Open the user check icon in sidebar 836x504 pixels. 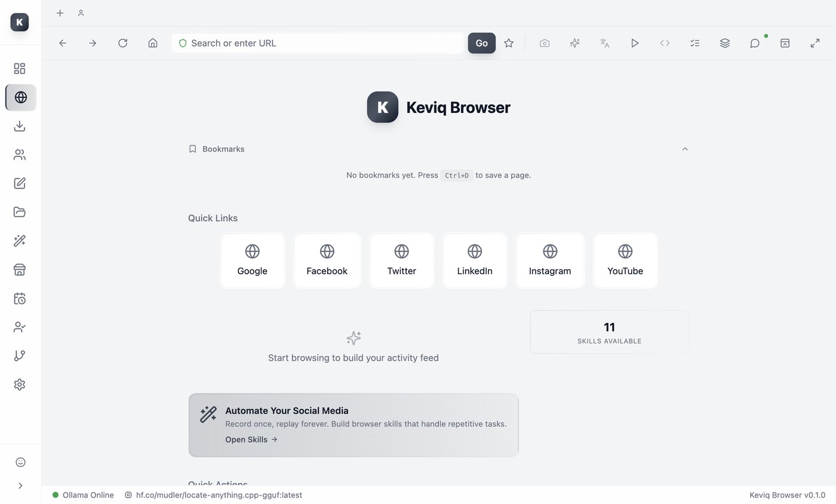coord(20,327)
